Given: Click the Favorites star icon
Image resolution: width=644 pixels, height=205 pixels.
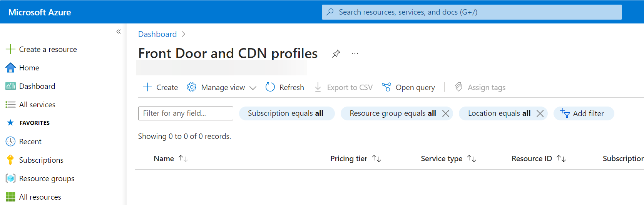Looking at the screenshot, I should 10,123.
